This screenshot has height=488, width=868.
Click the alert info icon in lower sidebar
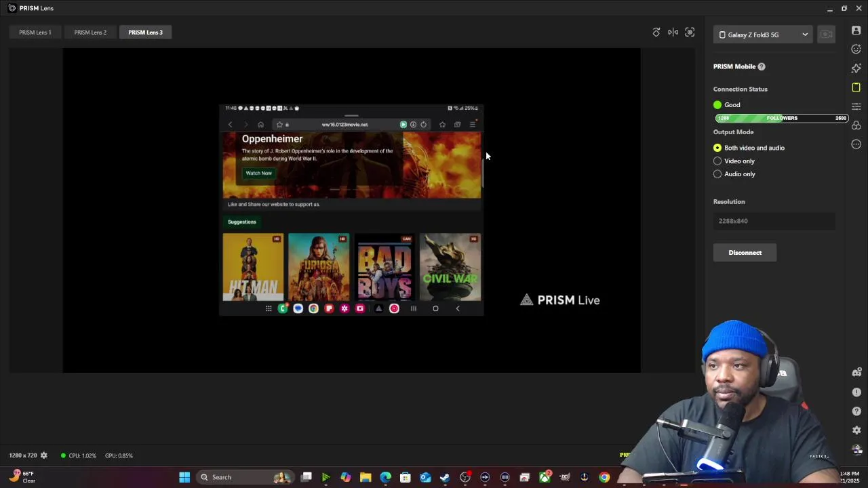[x=856, y=392]
